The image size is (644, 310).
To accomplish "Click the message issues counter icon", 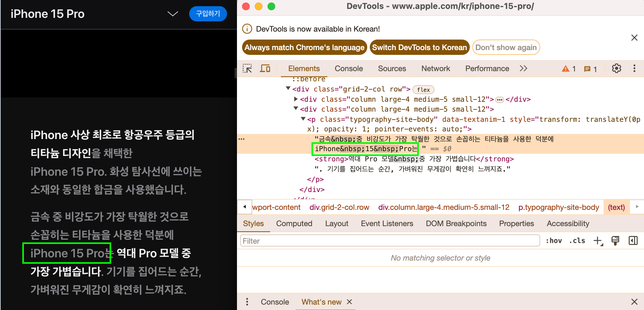I will pyautogui.click(x=590, y=69).
